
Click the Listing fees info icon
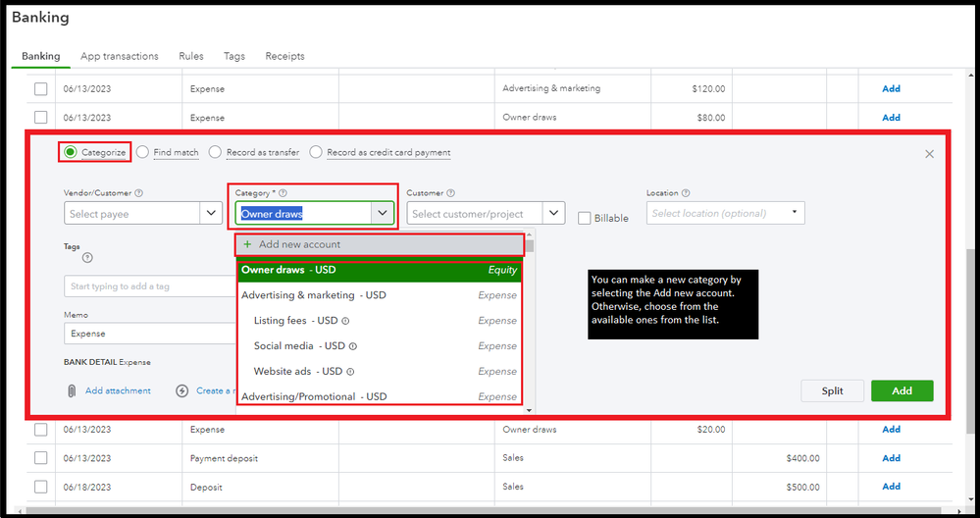(x=345, y=321)
